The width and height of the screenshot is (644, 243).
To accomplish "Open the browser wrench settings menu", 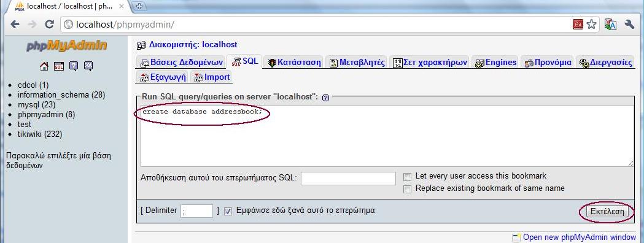I will (629, 24).
